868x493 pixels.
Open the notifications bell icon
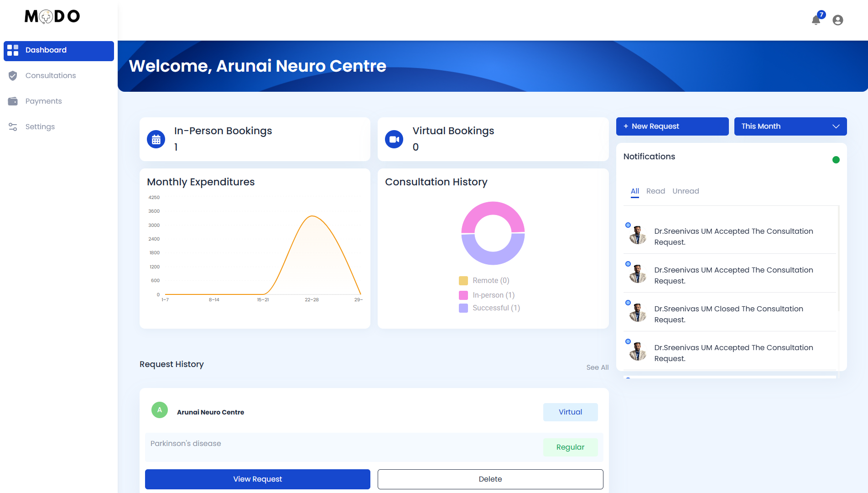click(x=816, y=20)
